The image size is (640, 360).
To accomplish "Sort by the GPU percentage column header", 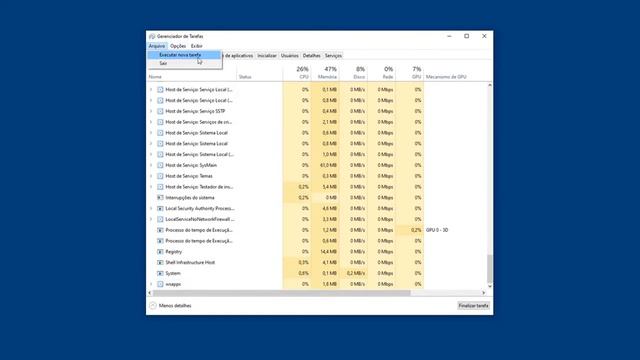I will pyautogui.click(x=410, y=73).
